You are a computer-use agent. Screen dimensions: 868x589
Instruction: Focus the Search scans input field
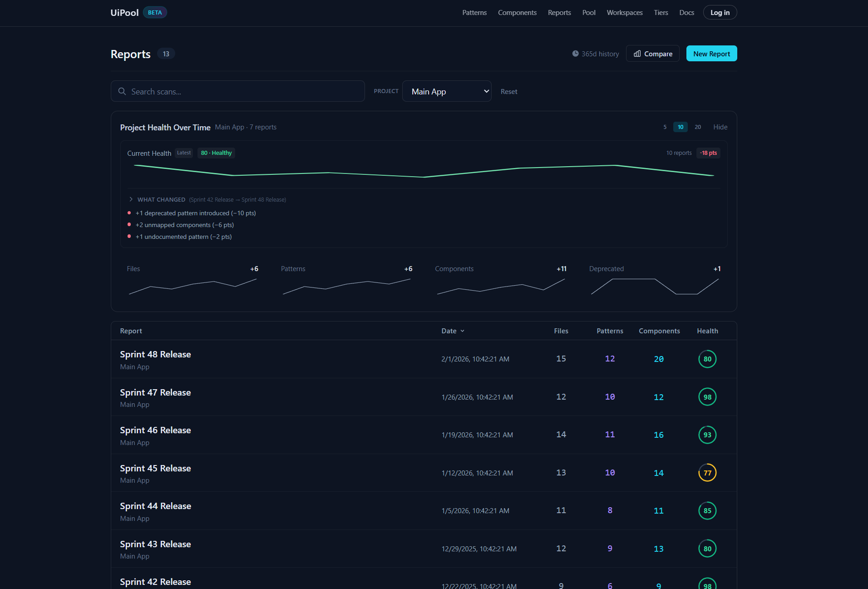coord(238,91)
